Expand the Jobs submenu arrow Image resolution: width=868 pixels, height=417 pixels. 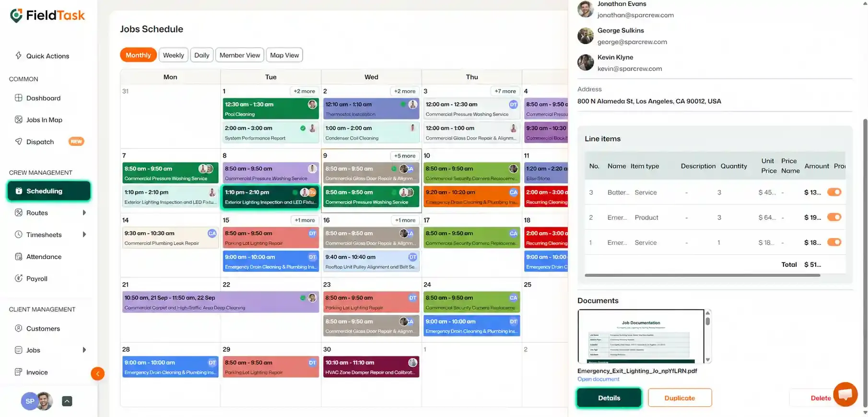tap(84, 350)
